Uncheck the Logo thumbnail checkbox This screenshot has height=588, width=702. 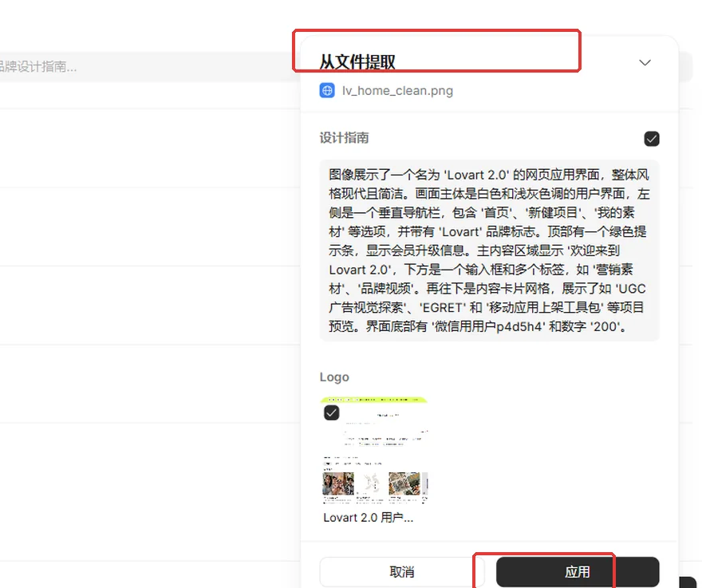click(x=331, y=412)
